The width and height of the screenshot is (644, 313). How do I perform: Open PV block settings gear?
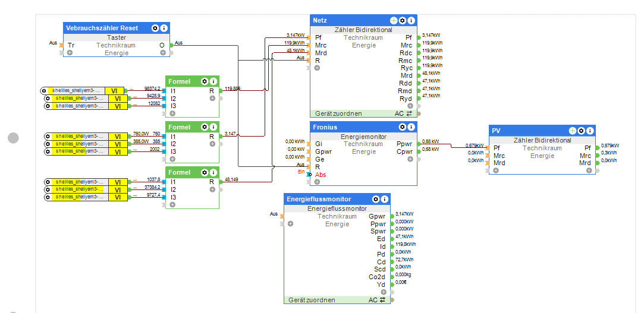pyautogui.click(x=581, y=131)
